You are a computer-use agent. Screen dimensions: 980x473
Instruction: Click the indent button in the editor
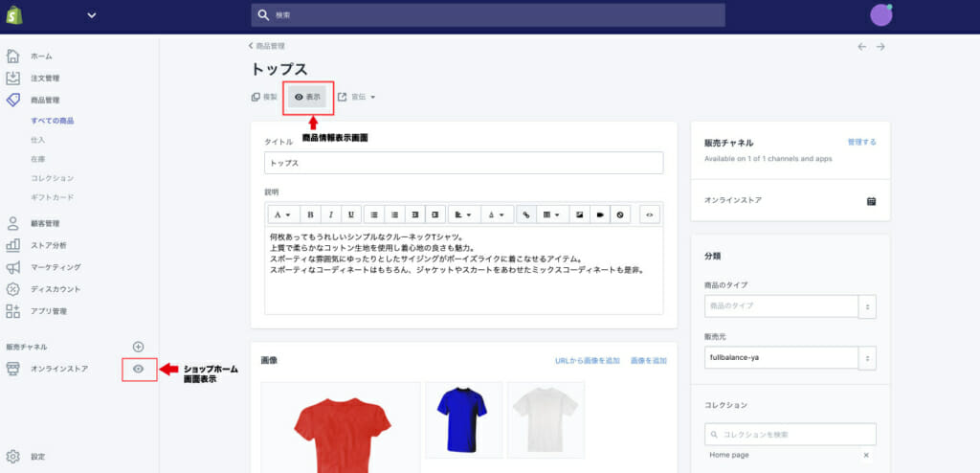click(435, 214)
